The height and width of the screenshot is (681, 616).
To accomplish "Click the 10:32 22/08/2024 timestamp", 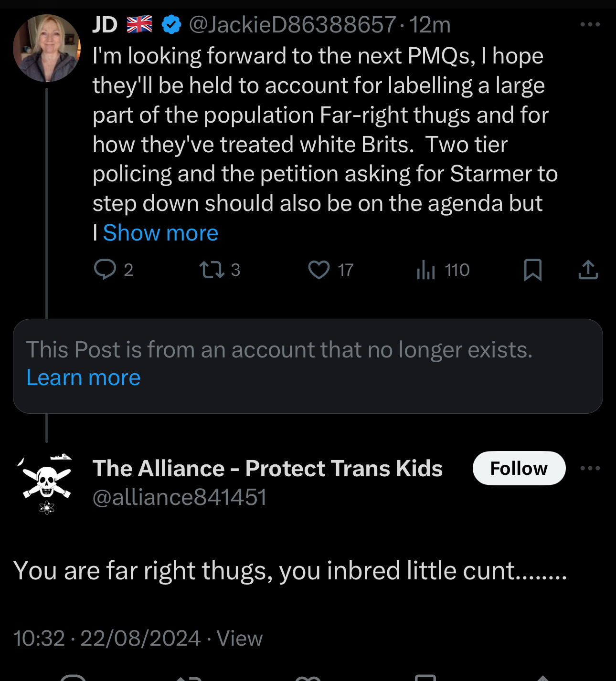I will point(107,639).
